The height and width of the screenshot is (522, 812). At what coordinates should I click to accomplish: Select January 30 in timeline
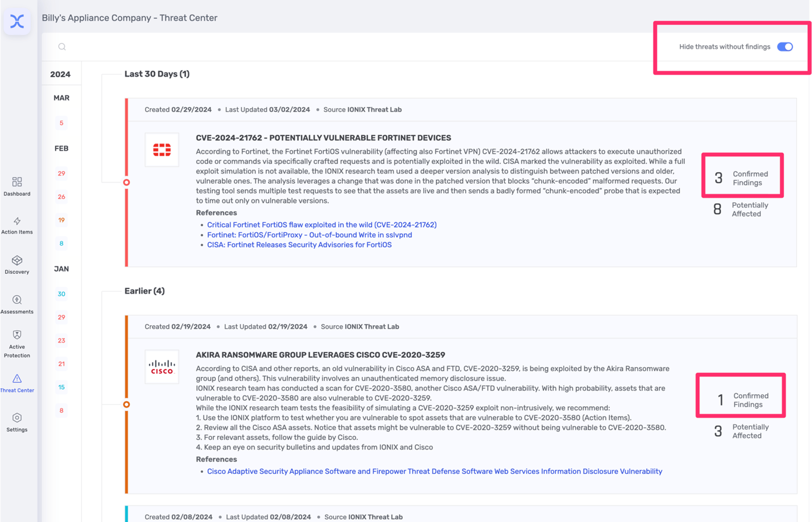[x=61, y=294]
